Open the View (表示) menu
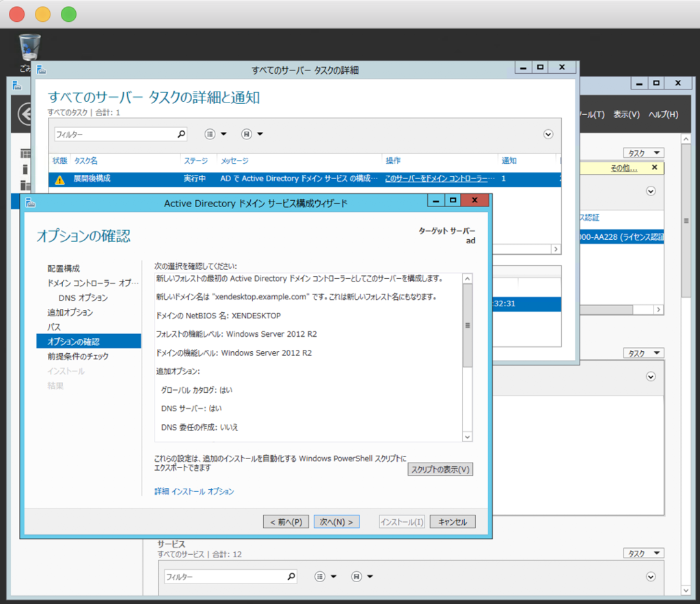 coord(626,115)
